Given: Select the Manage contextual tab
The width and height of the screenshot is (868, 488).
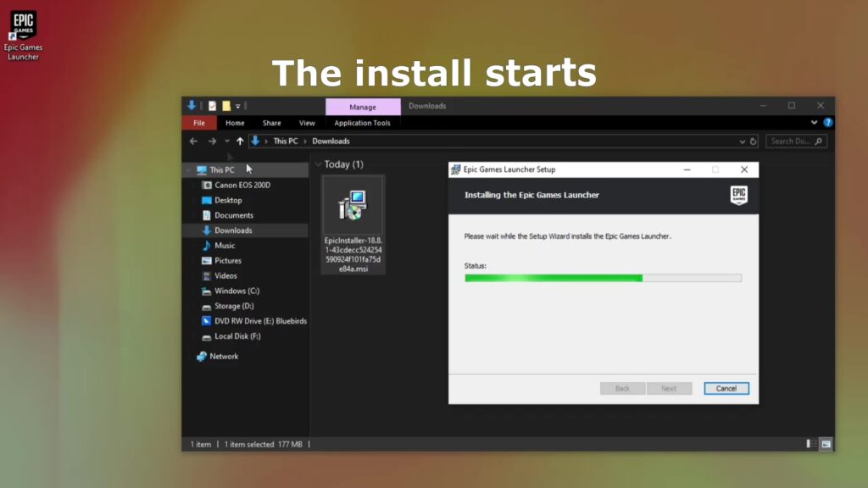Looking at the screenshot, I should click(363, 107).
